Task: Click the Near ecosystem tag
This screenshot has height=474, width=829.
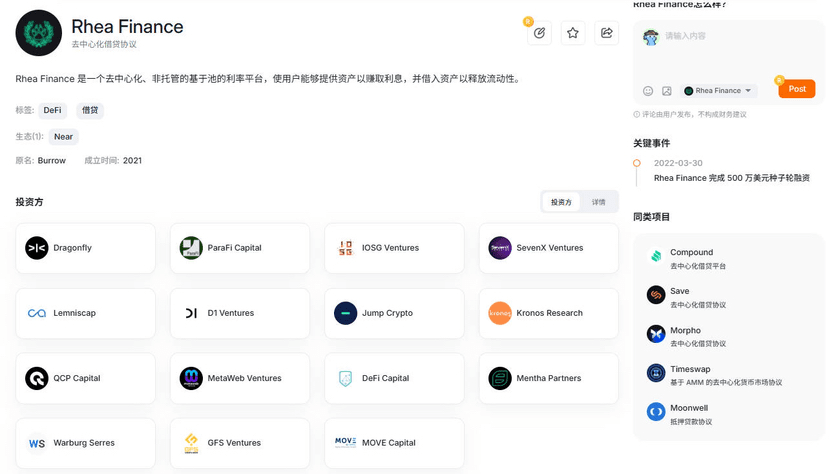Action: (63, 137)
